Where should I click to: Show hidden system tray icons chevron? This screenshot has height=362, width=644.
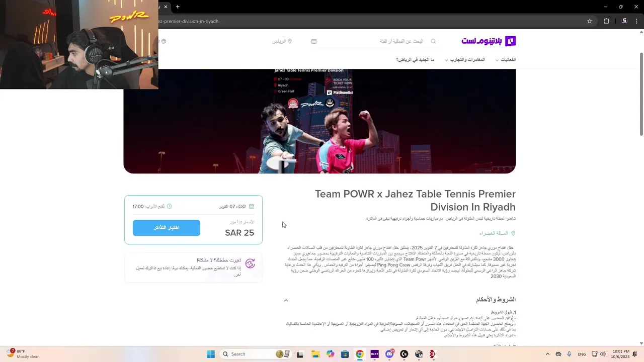pyautogui.click(x=547, y=354)
